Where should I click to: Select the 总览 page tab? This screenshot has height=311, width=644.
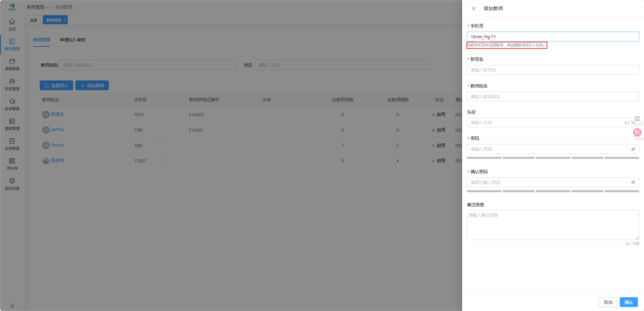[34, 20]
